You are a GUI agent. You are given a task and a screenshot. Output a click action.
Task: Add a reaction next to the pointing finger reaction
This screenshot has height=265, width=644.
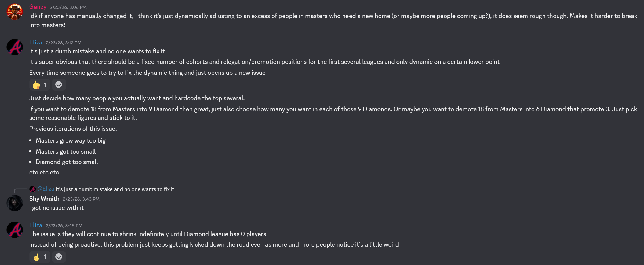(x=59, y=257)
